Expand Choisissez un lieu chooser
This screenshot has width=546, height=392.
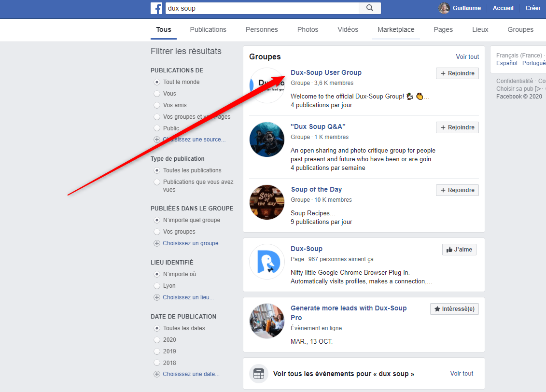tap(188, 297)
